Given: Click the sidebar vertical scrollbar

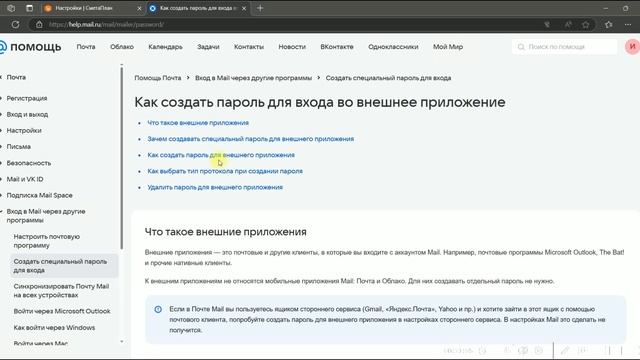Looking at the screenshot, I should tap(122, 157).
